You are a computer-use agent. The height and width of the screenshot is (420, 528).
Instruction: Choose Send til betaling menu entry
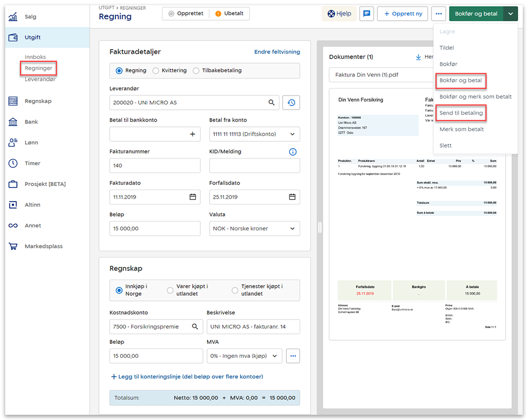(461, 113)
